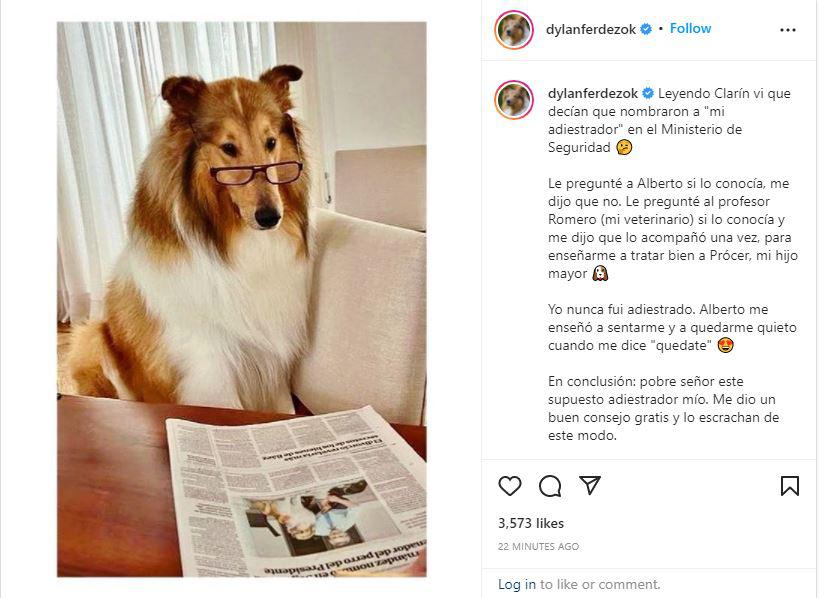Open the dylanferdezok username in the header

(591, 29)
